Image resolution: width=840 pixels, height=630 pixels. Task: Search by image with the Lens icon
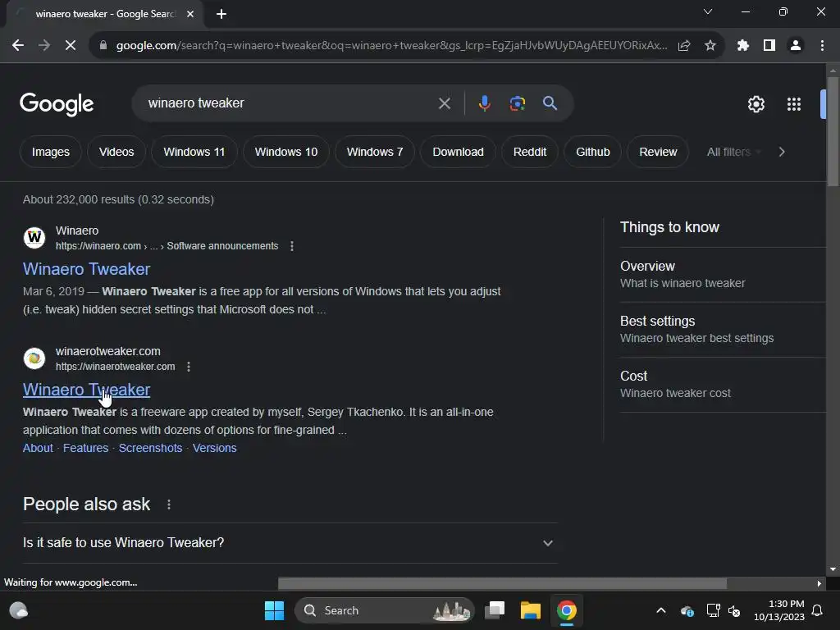(x=518, y=103)
